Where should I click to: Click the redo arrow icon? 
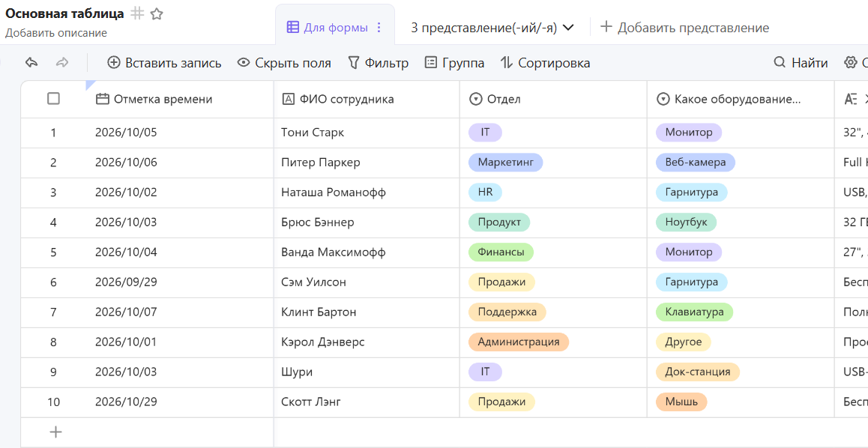62,62
